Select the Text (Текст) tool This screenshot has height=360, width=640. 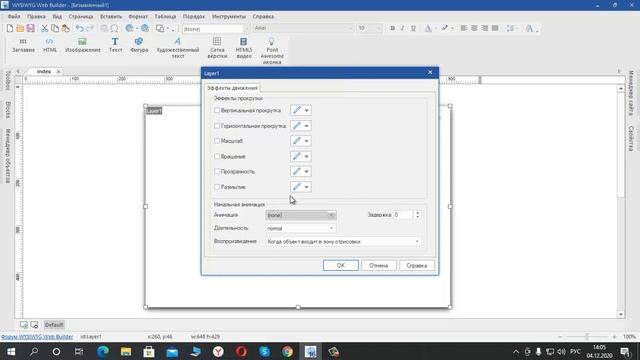116,45
